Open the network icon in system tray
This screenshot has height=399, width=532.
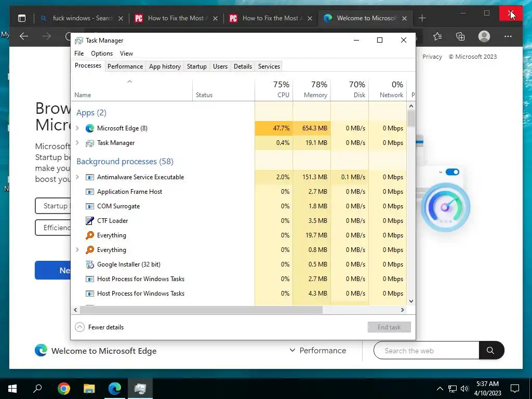pyautogui.click(x=452, y=389)
